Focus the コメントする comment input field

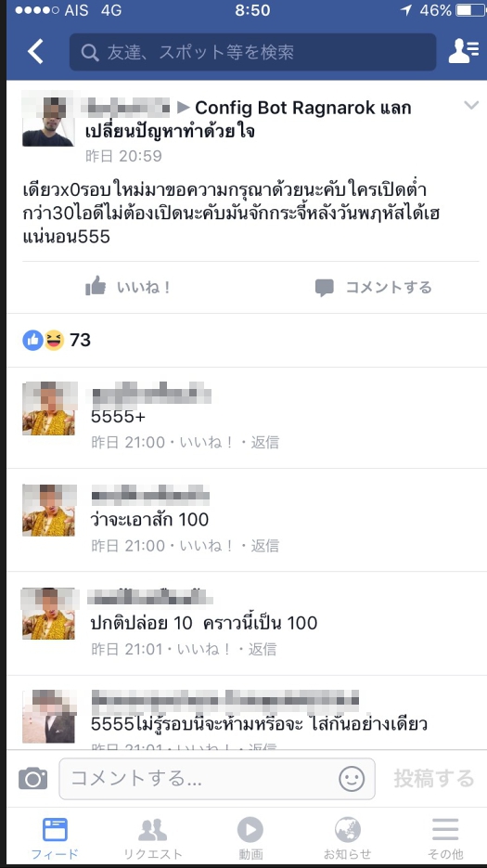(217, 779)
